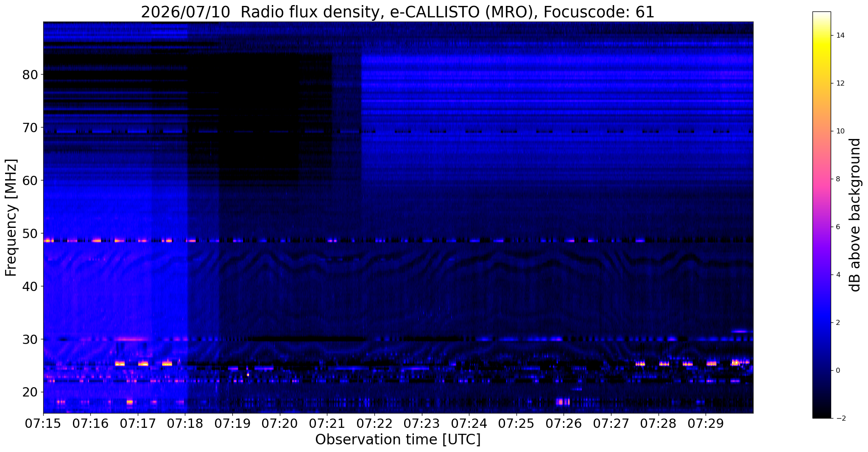Screen dimensions: 868x452
Task: Click the 'Frequency [MHz]' y-axis label
Action: (x=11, y=218)
